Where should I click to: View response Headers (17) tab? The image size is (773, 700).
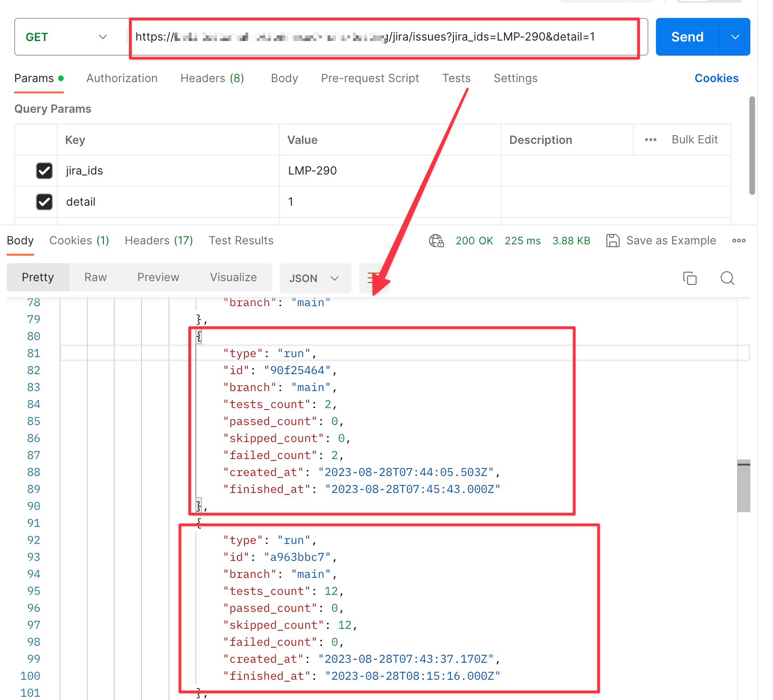click(x=159, y=241)
